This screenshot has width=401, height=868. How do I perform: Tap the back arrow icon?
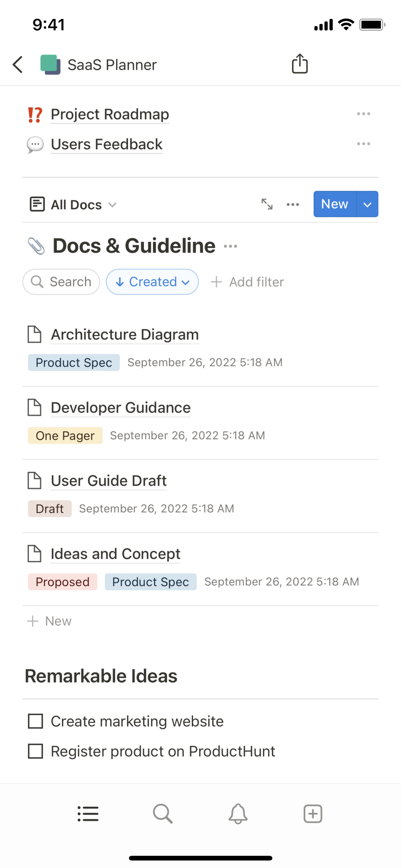18,64
